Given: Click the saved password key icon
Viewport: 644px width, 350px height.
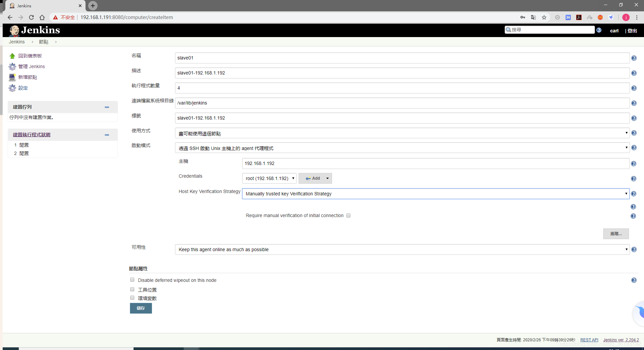Looking at the screenshot, I should [x=523, y=17].
